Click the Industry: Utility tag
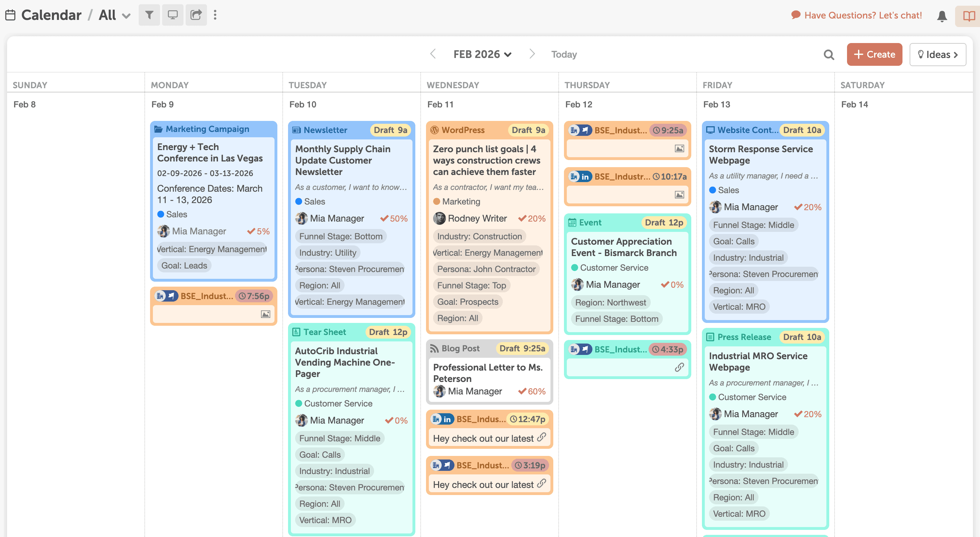This screenshot has height=537, width=980. (x=327, y=253)
